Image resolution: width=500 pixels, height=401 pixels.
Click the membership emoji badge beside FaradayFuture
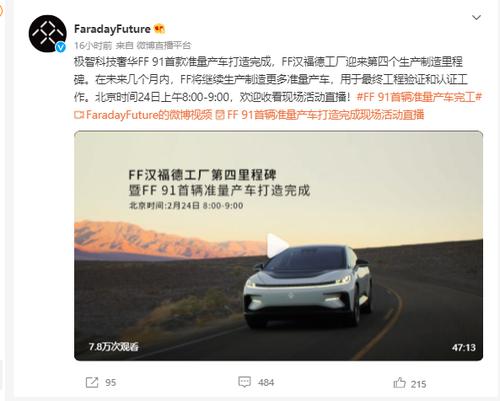pyautogui.click(x=160, y=29)
